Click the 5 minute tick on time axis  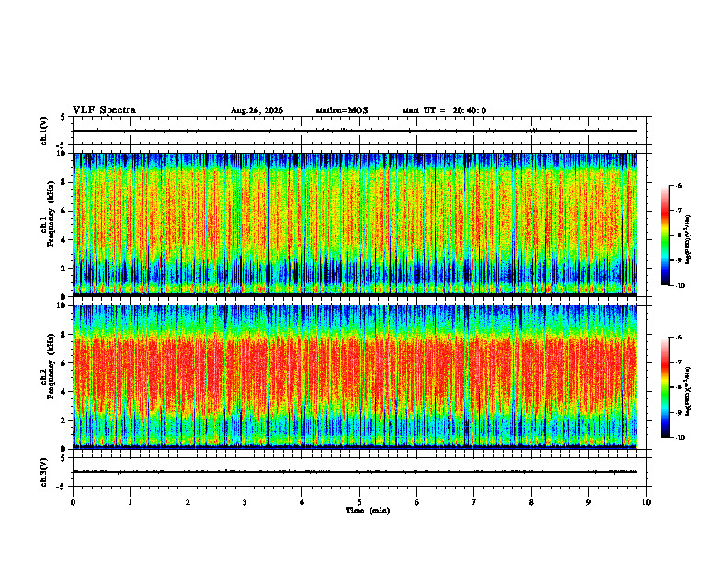pos(359,502)
